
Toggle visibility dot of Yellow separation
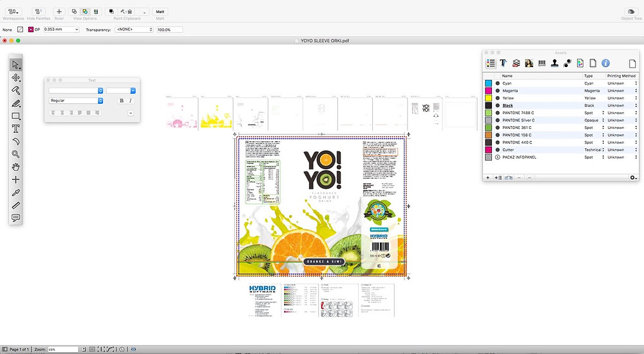[497, 98]
